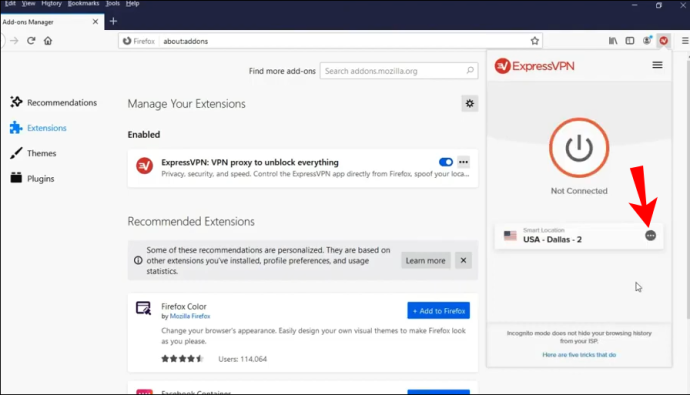
Task: Click Add to Firefox for Firefox Color
Action: (x=438, y=311)
